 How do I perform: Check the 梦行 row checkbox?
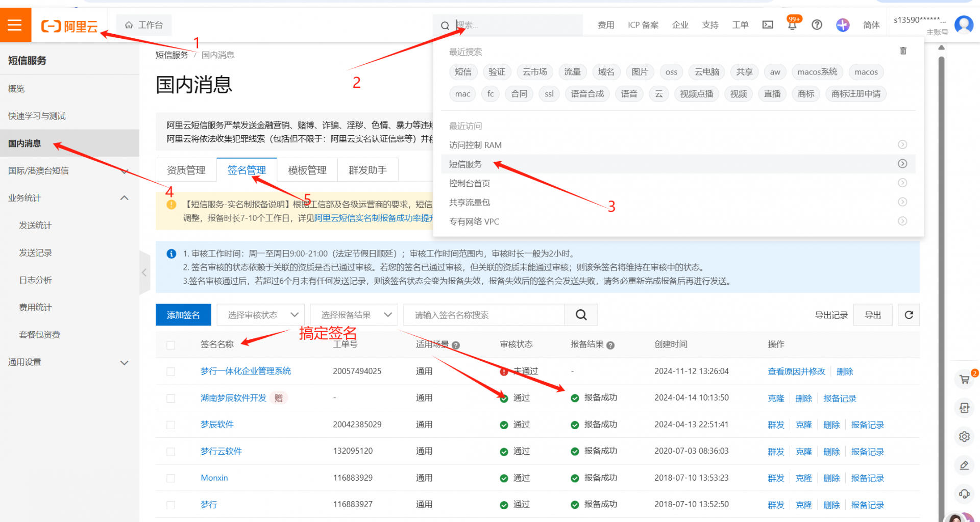pyautogui.click(x=171, y=505)
